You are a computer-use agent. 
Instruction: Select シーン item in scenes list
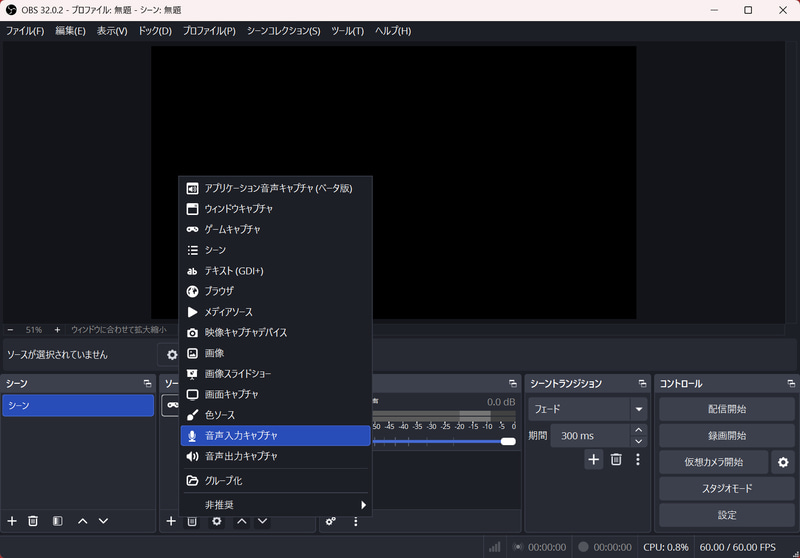[x=78, y=405]
